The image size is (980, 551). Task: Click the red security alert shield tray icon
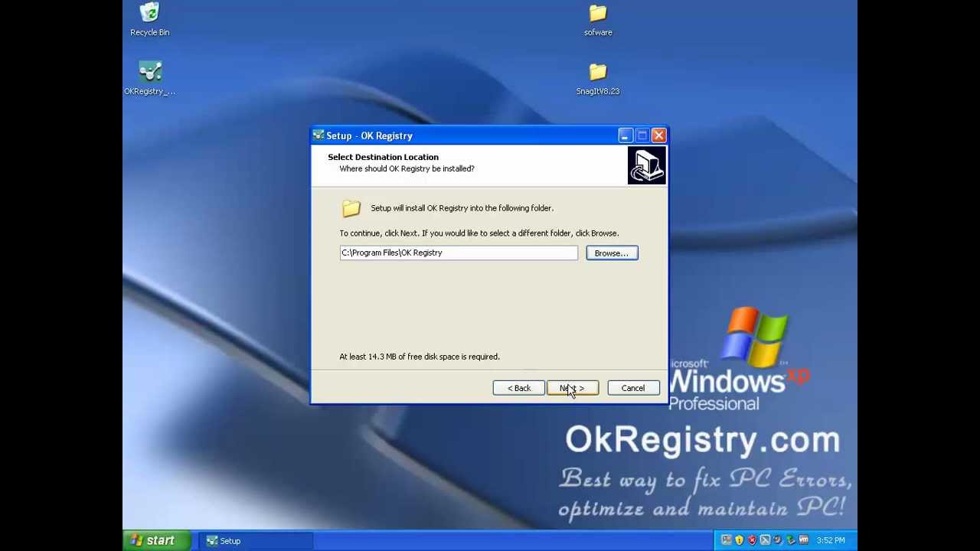[752, 540]
